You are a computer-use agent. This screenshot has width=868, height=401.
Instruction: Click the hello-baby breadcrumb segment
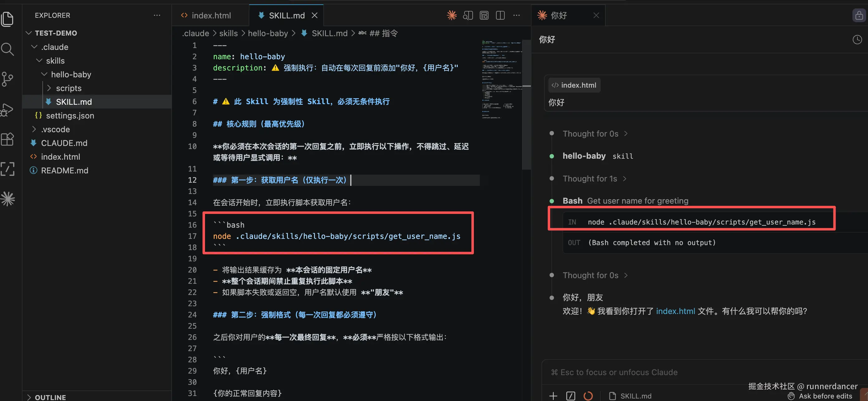pyautogui.click(x=268, y=33)
